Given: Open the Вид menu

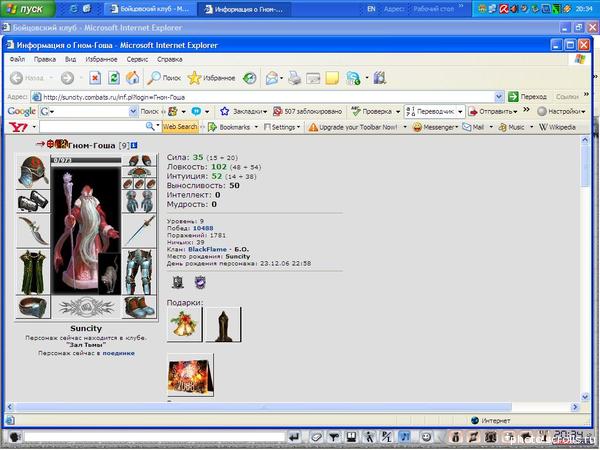Looking at the screenshot, I should (x=70, y=59).
